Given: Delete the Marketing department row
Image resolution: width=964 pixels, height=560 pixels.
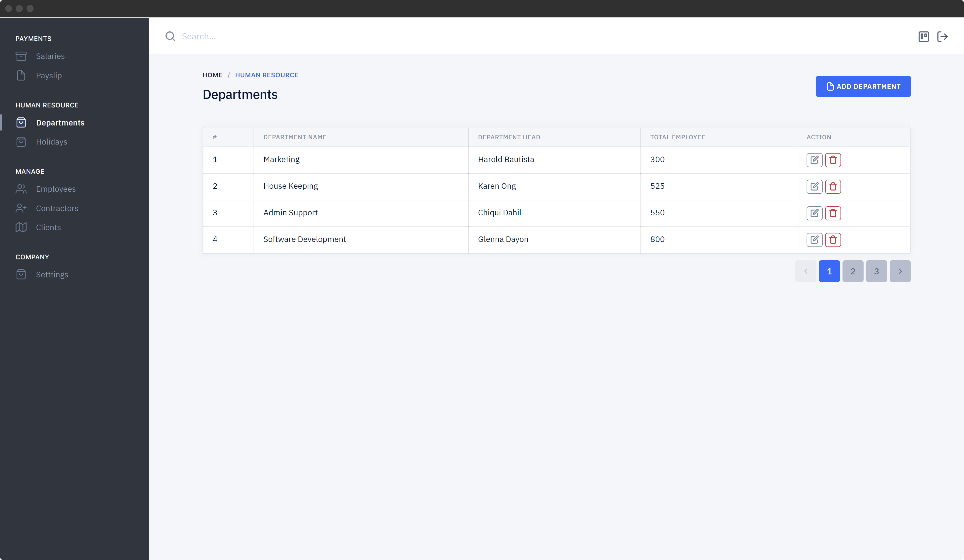Looking at the screenshot, I should coord(833,160).
